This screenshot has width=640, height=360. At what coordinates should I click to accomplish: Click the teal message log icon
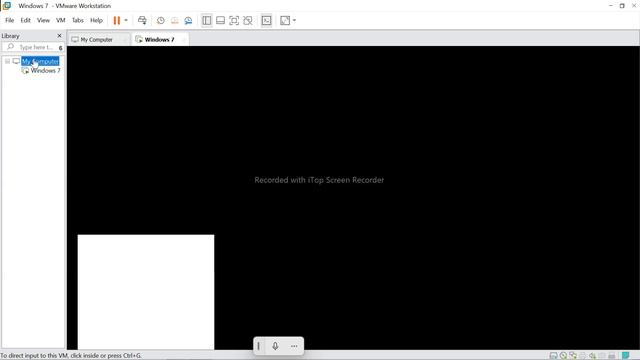[x=625, y=356]
